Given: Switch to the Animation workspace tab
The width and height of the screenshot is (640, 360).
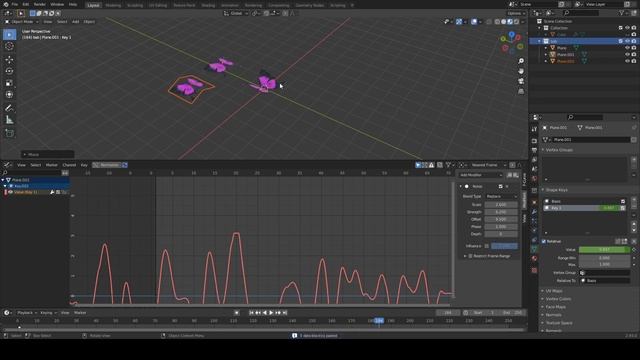Looking at the screenshot, I should click(x=229, y=5).
